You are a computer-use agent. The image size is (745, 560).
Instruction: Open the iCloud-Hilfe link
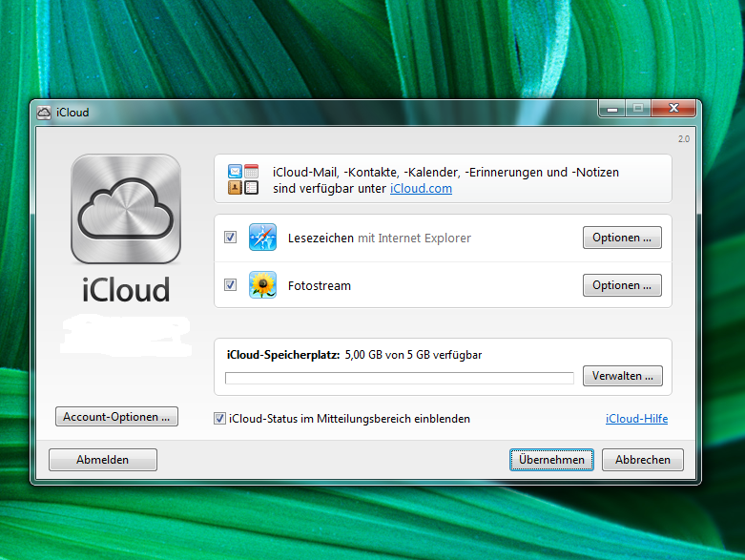636,419
